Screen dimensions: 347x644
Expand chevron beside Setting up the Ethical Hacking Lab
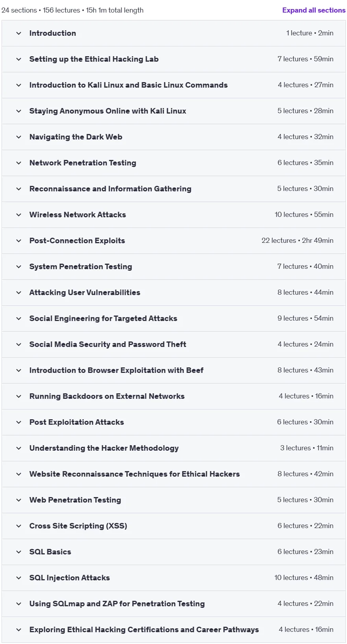pos(18,59)
